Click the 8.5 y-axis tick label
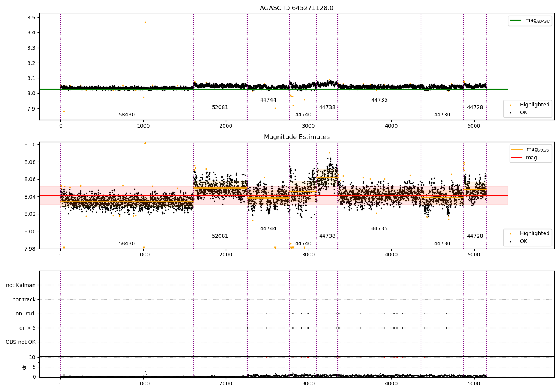This screenshot has width=560, height=392. 31,18
